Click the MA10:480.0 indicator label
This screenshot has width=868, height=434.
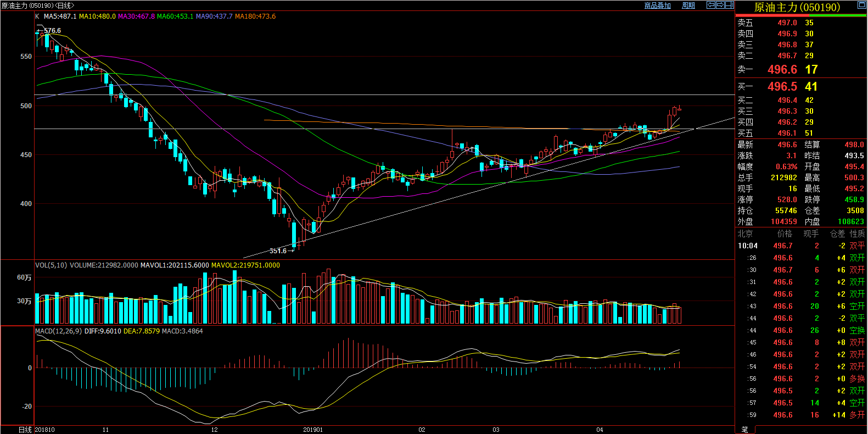point(97,16)
